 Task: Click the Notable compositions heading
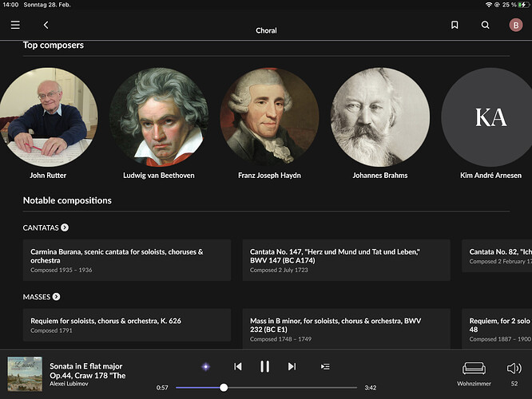[x=67, y=200]
